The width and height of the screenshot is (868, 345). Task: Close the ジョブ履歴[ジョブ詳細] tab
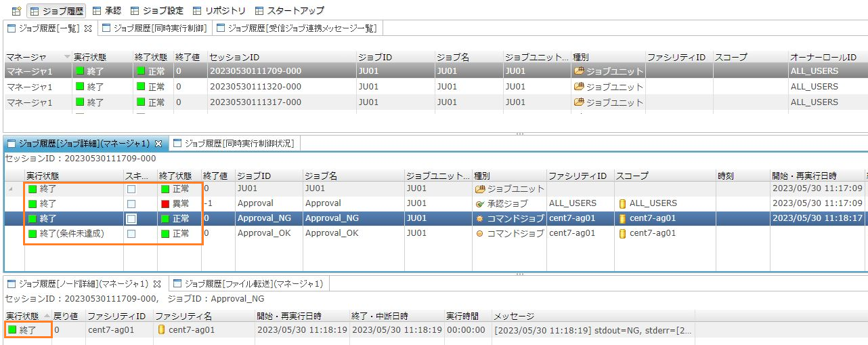[158, 144]
